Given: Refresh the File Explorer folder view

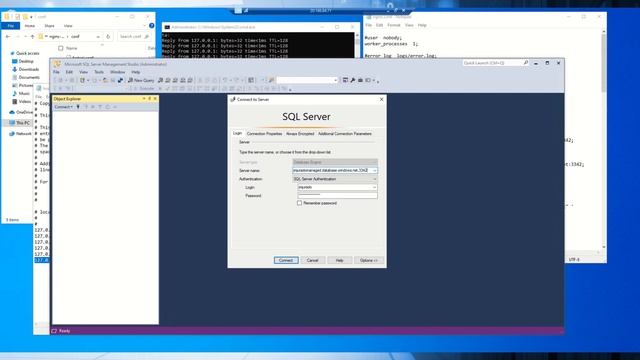Looking at the screenshot, I should point(108,36).
